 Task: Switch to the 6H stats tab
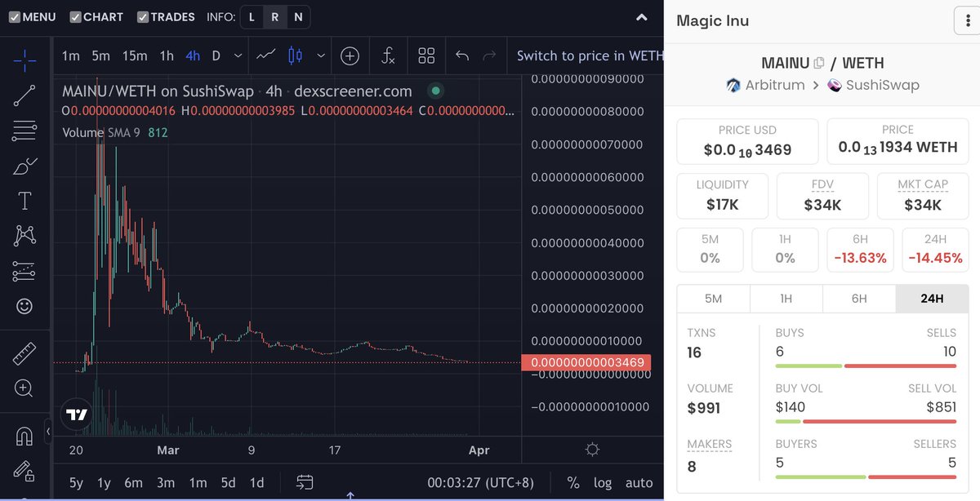click(x=859, y=299)
